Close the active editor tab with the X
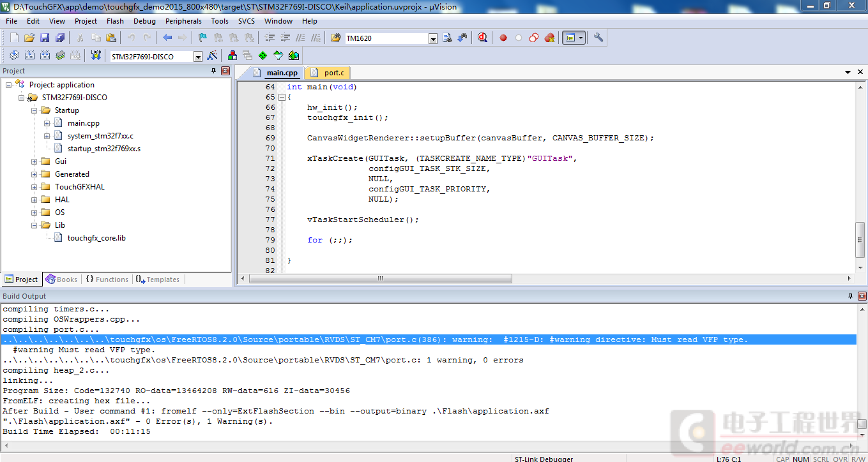This screenshot has height=462, width=868. [x=860, y=73]
